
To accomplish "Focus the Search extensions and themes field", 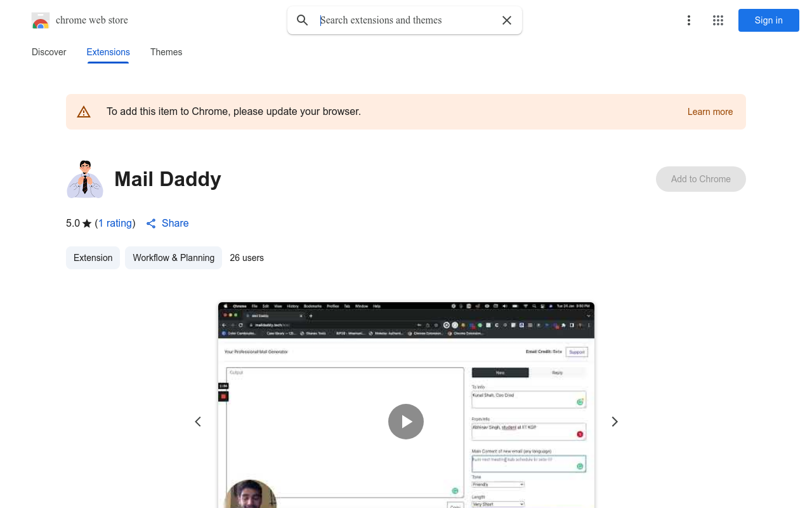I will point(406,20).
